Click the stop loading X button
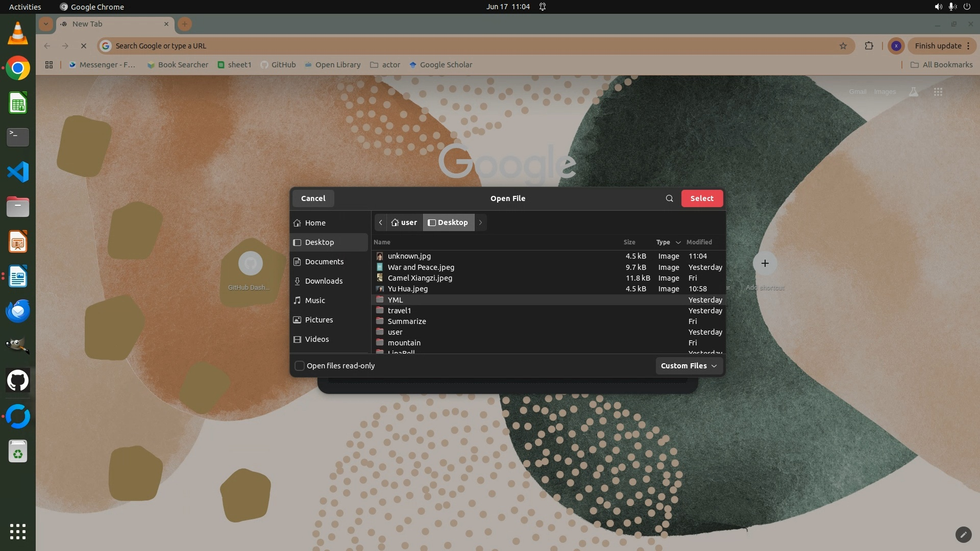This screenshot has width=980, height=551. tap(84, 46)
